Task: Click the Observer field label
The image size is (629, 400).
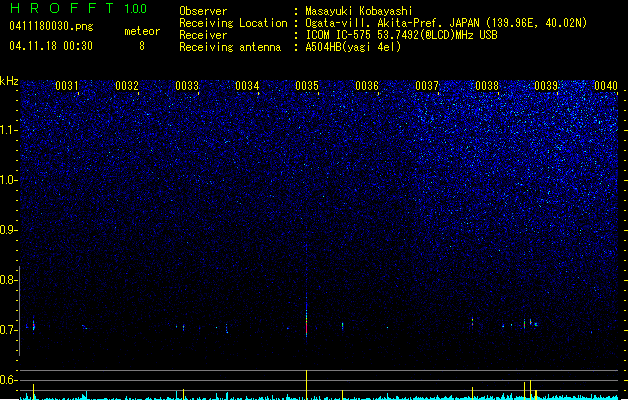Action: [203, 11]
